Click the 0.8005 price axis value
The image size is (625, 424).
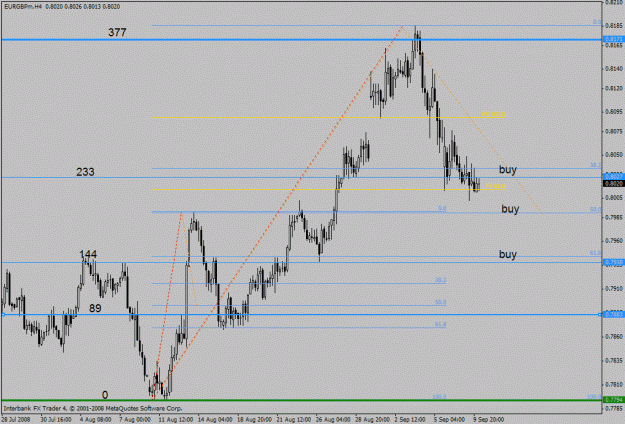[x=614, y=198]
